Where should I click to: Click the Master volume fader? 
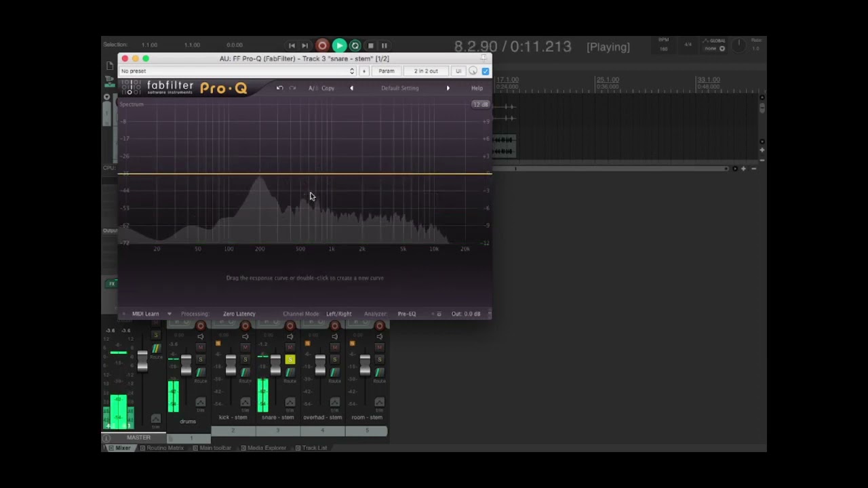(142, 361)
